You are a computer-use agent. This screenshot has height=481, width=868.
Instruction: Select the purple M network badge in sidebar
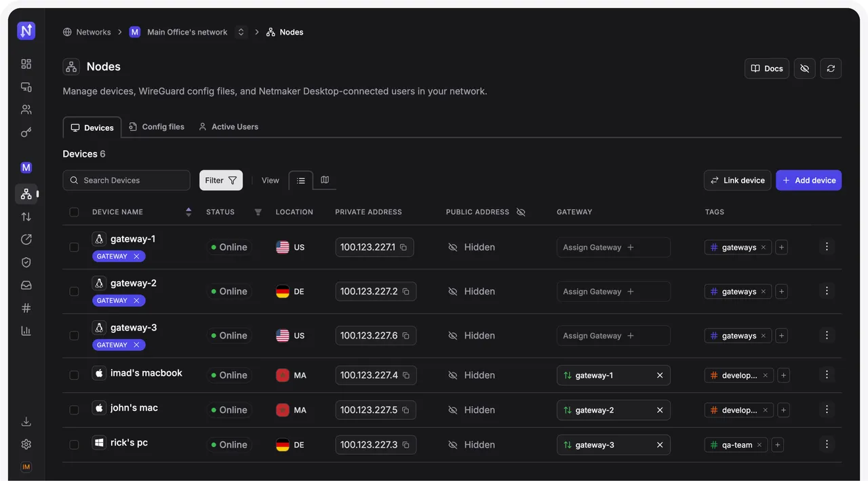coord(26,168)
